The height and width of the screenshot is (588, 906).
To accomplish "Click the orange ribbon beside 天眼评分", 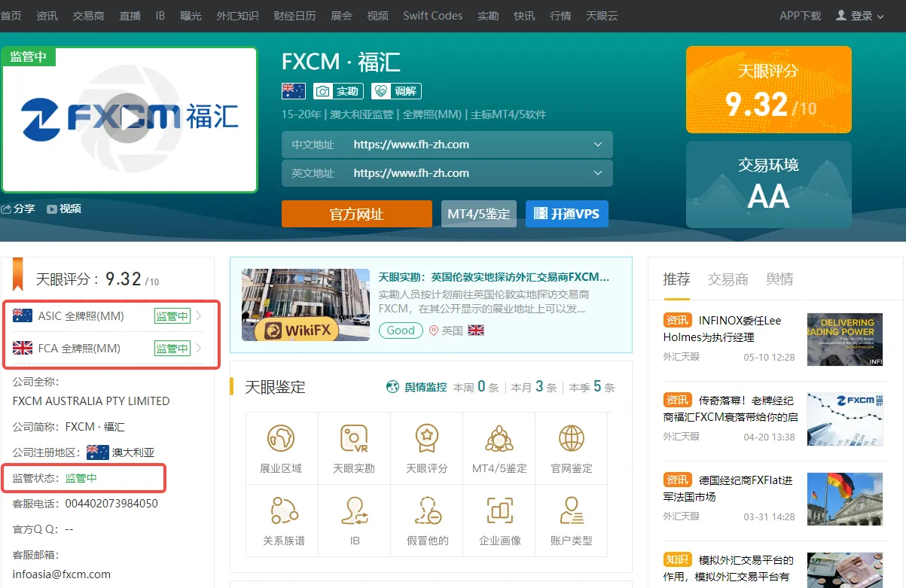I will click(17, 274).
